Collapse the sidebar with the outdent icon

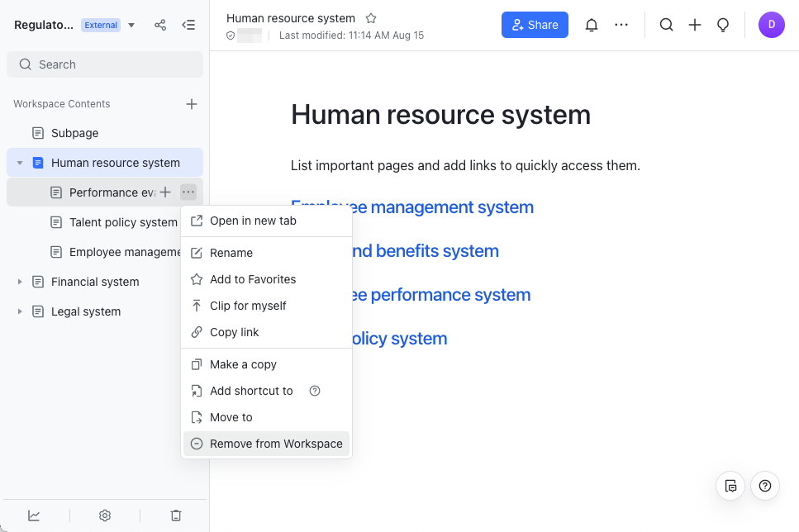click(x=188, y=25)
